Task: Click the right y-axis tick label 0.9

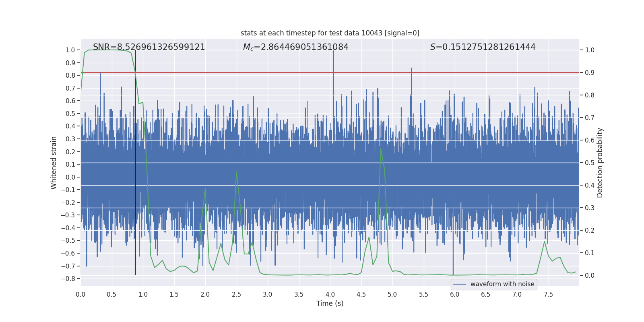Action: pos(590,73)
